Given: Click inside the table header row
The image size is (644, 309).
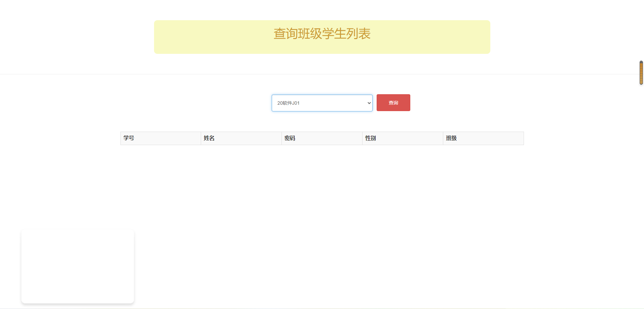Looking at the screenshot, I should point(321,138).
